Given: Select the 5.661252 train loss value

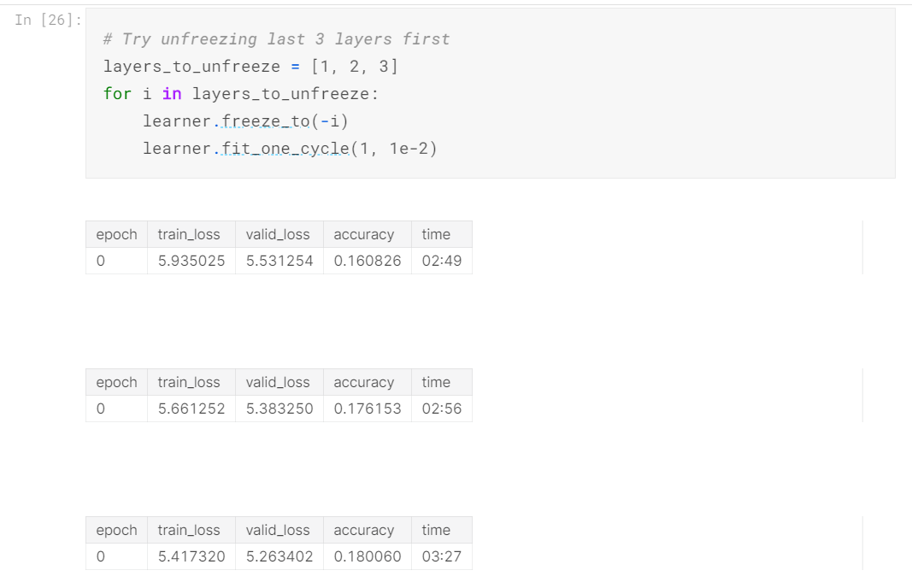Looking at the screenshot, I should tap(191, 409).
